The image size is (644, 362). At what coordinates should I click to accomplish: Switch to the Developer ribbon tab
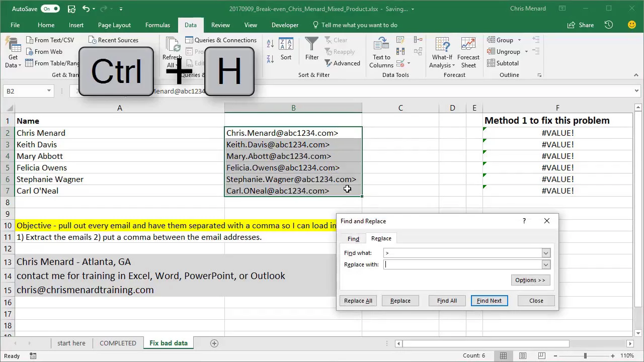click(x=285, y=25)
